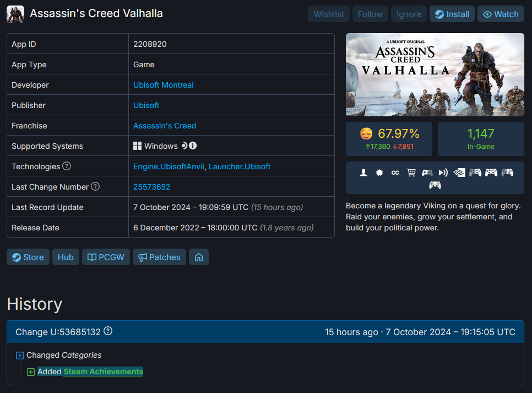532x393 pixels.
Task: Click the Steam Achievements starburst icon
Action: tap(379, 173)
